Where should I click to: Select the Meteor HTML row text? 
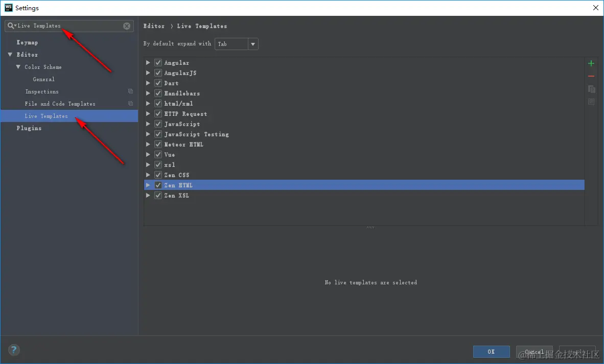click(184, 144)
